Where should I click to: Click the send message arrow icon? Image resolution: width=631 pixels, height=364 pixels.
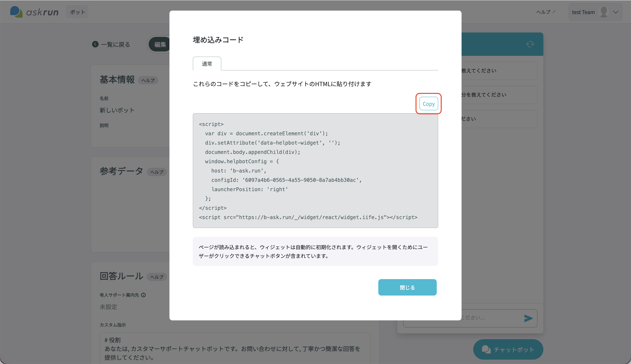pyautogui.click(x=528, y=318)
